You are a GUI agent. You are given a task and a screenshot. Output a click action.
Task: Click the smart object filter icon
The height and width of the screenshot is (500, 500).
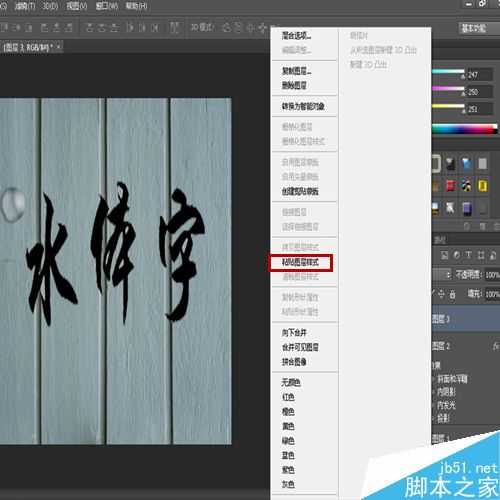[x=493, y=255]
